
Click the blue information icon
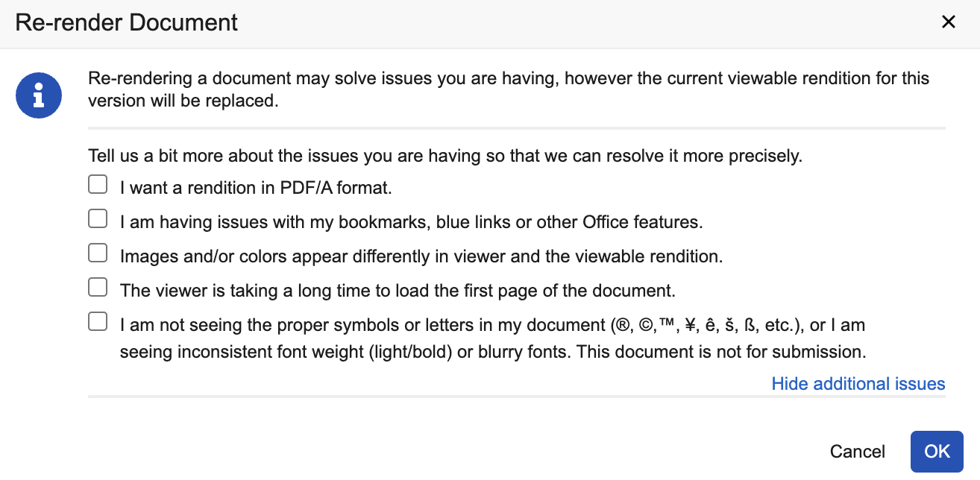click(x=39, y=95)
